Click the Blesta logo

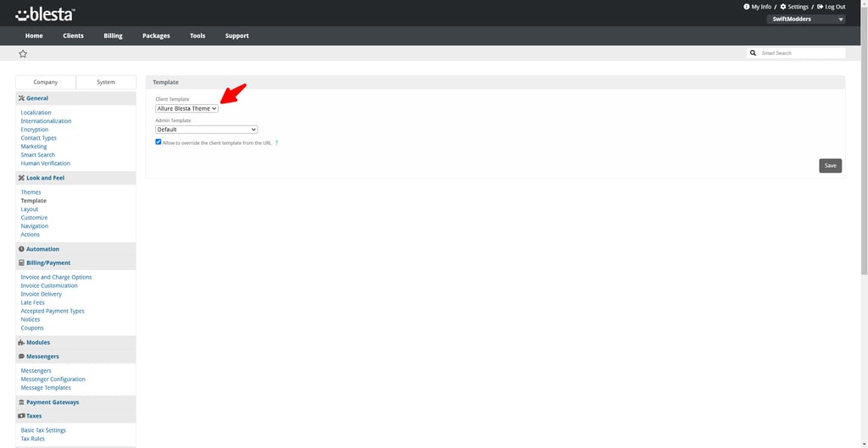pyautogui.click(x=46, y=14)
